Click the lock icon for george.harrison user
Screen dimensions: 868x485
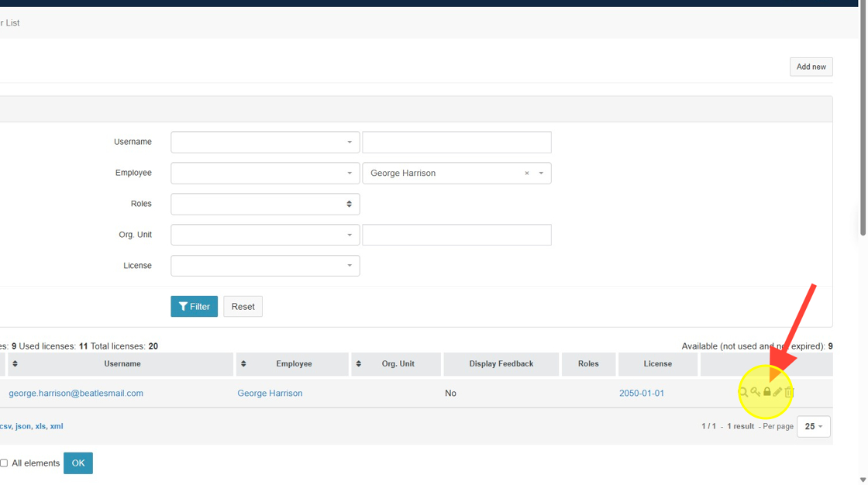click(767, 393)
